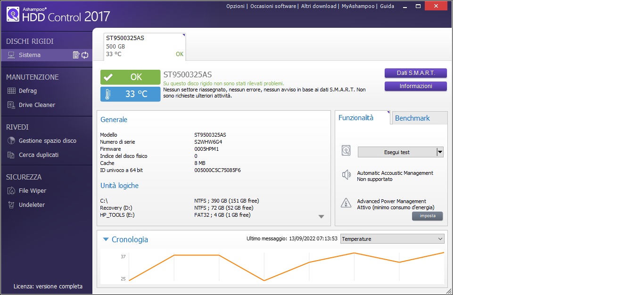Open Guida help link

tap(388, 6)
